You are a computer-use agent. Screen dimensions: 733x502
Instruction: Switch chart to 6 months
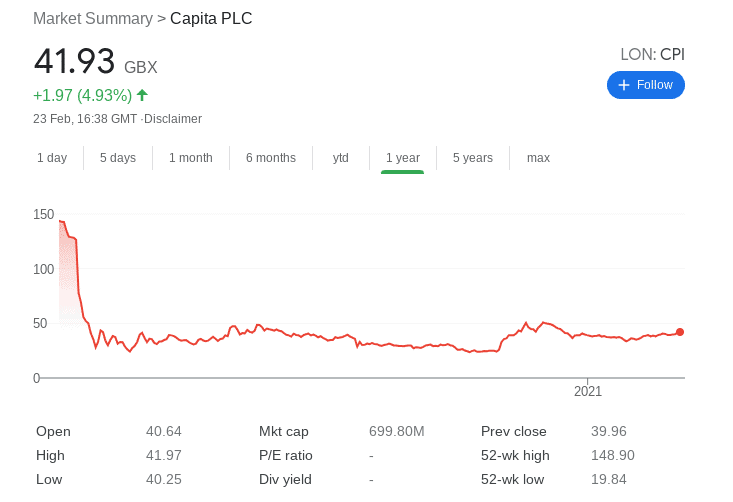pyautogui.click(x=271, y=158)
